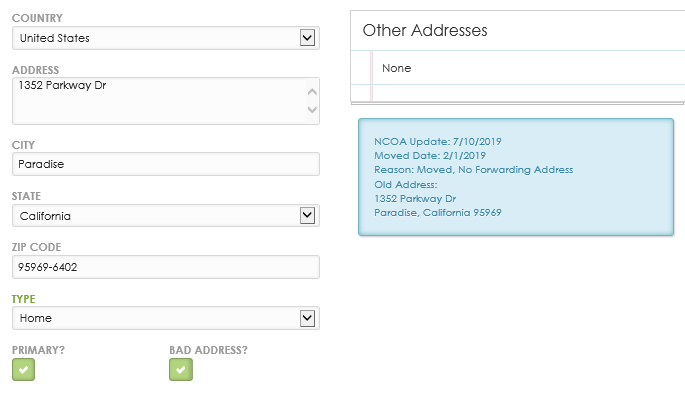Click the Old Address text in NCOA box

[x=406, y=184]
